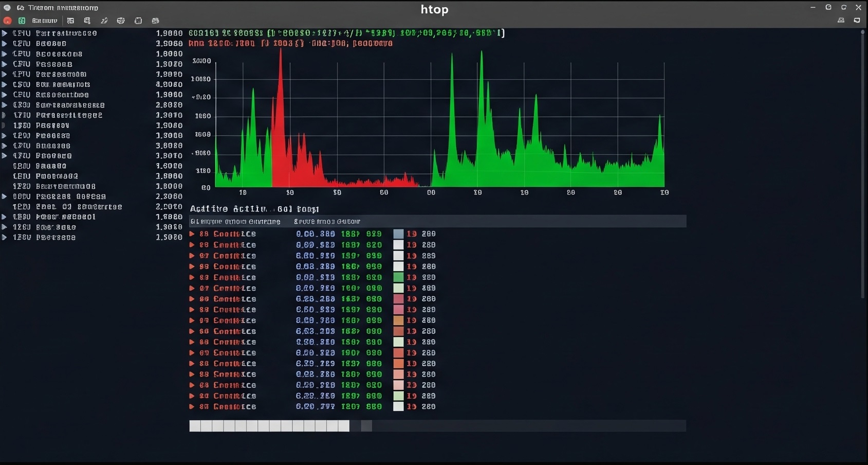The image size is (868, 465).
Task: Expand the first CPU row in the left list
Action: (5, 33)
